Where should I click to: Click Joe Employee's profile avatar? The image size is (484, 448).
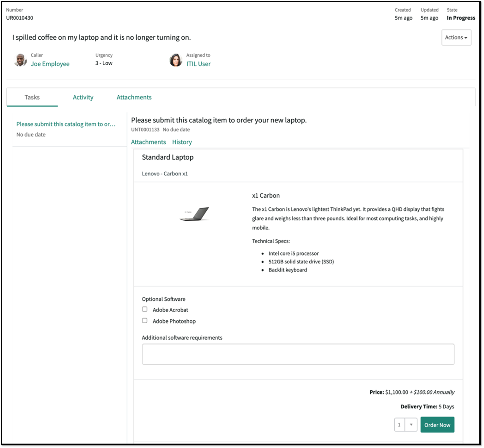pos(21,60)
